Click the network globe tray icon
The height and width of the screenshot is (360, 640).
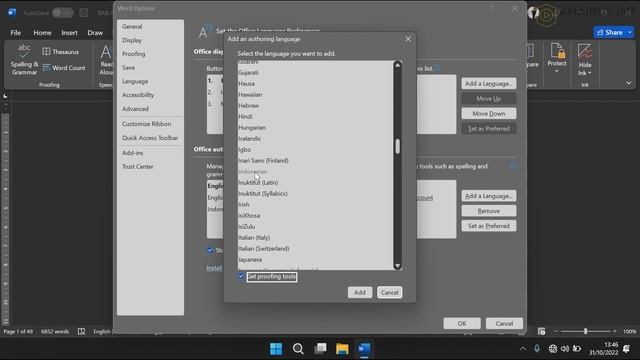click(x=553, y=349)
